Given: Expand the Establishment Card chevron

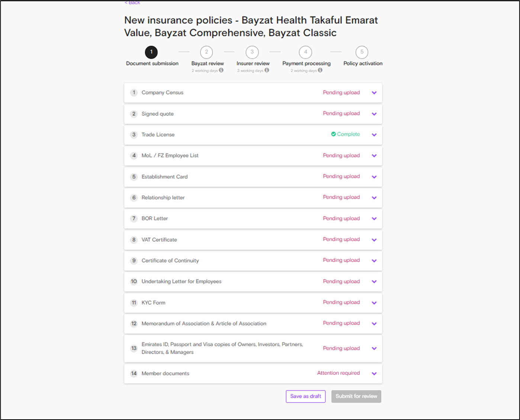Looking at the screenshot, I should coord(374,177).
